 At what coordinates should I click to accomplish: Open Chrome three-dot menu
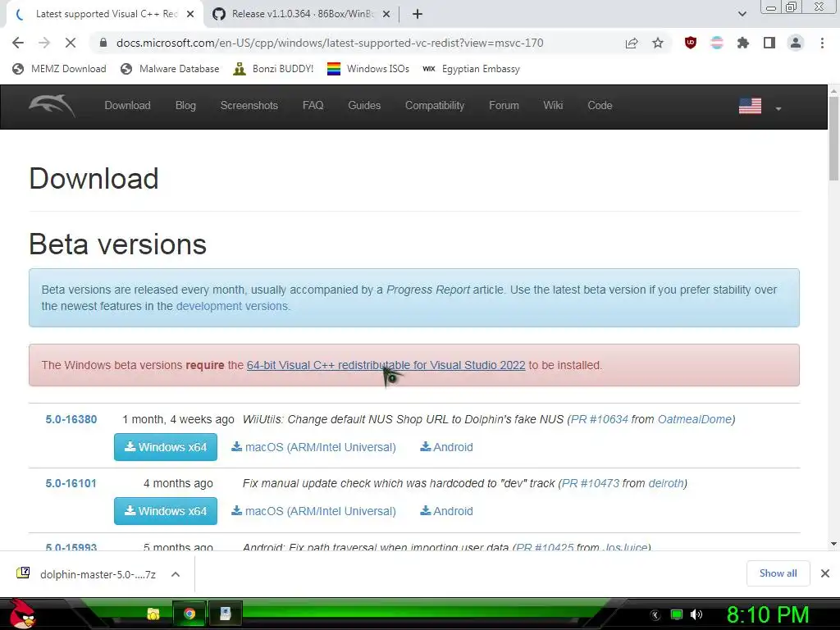click(x=822, y=43)
